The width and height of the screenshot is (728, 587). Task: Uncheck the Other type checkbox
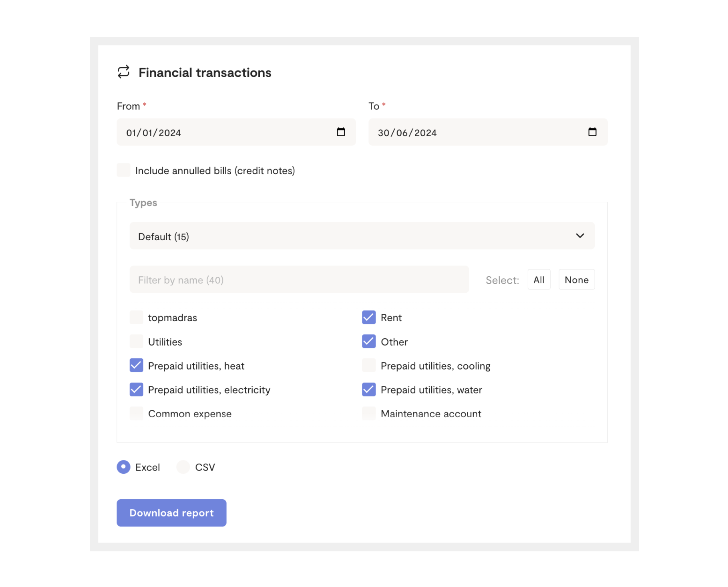(x=369, y=342)
